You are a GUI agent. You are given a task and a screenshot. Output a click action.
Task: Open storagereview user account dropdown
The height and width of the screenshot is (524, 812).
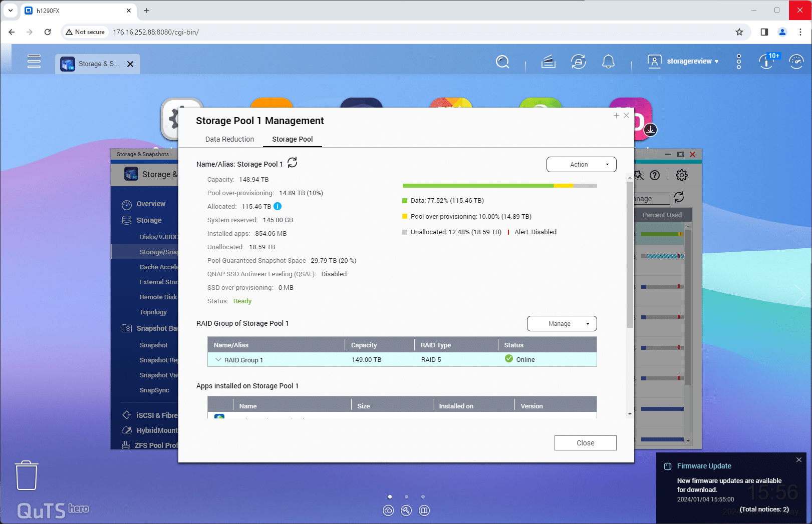pos(684,61)
